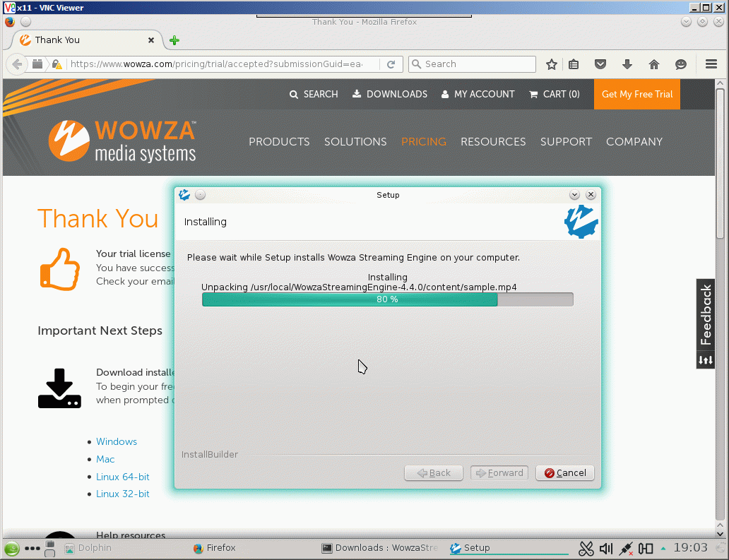This screenshot has height=560, width=729.
Task: Expand hidden system tray icons arrow
Action: point(663,549)
